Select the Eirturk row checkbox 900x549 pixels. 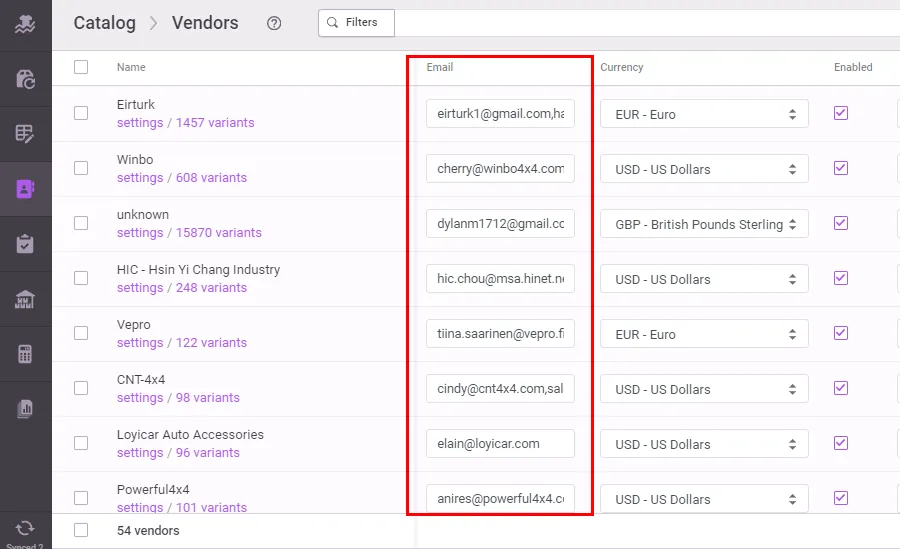coord(81,113)
